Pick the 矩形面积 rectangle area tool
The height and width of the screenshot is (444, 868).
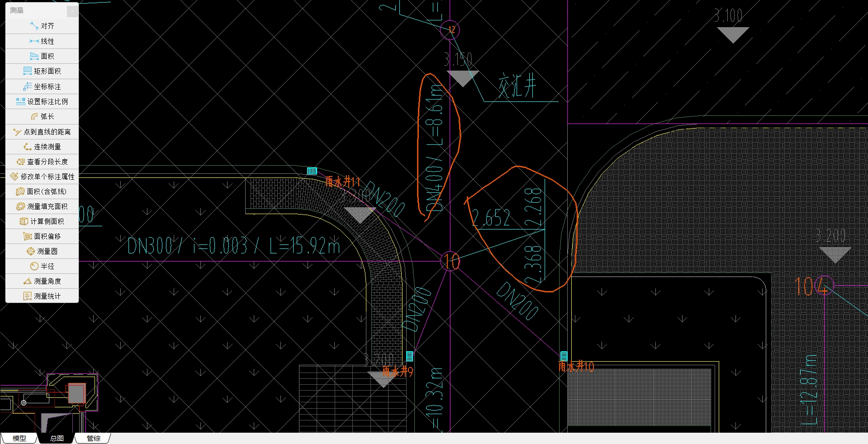click(42, 71)
